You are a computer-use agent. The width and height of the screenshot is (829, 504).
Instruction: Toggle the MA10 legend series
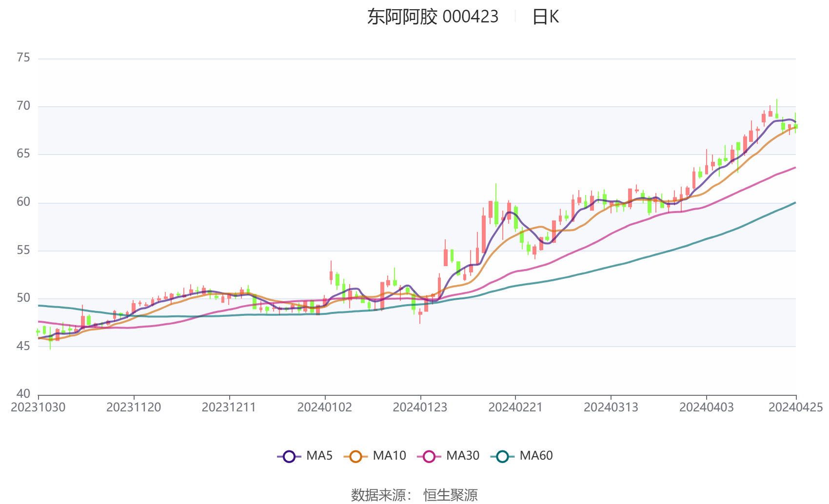tap(375, 456)
